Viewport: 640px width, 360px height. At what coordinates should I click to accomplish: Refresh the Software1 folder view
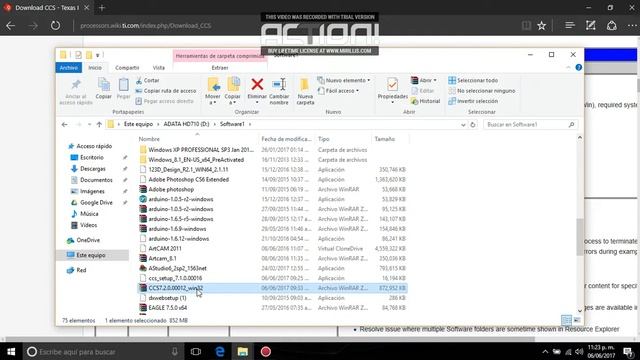pyautogui.click(x=473, y=125)
